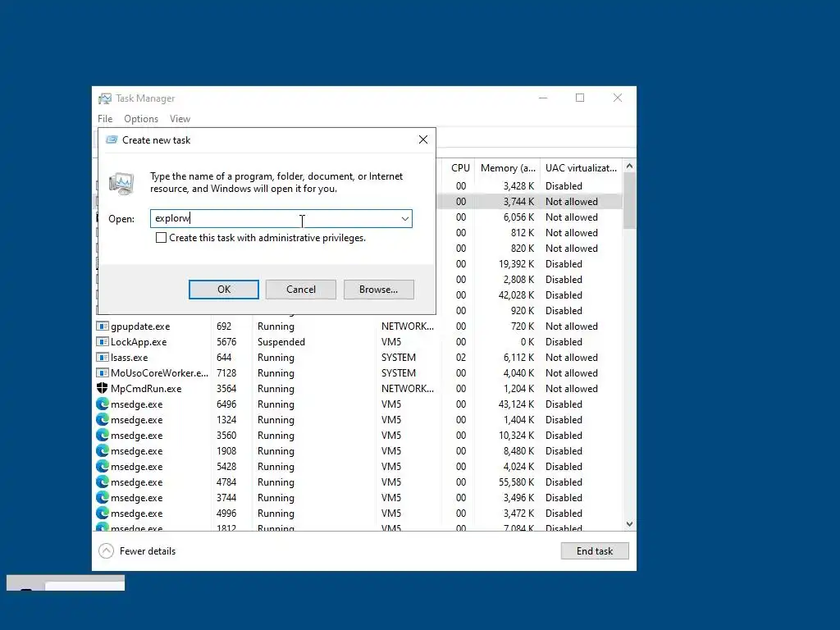Select the LockApp.exe process name
Screen dimensions: 840x630
click(x=139, y=342)
